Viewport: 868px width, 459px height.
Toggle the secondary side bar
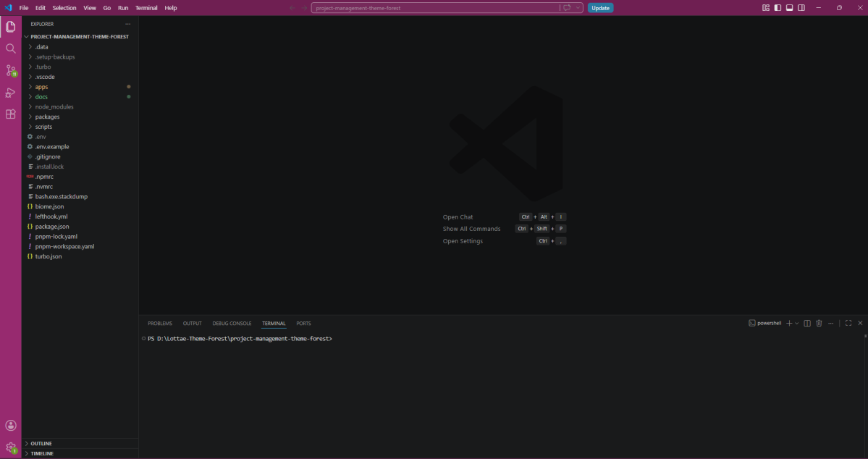801,8
